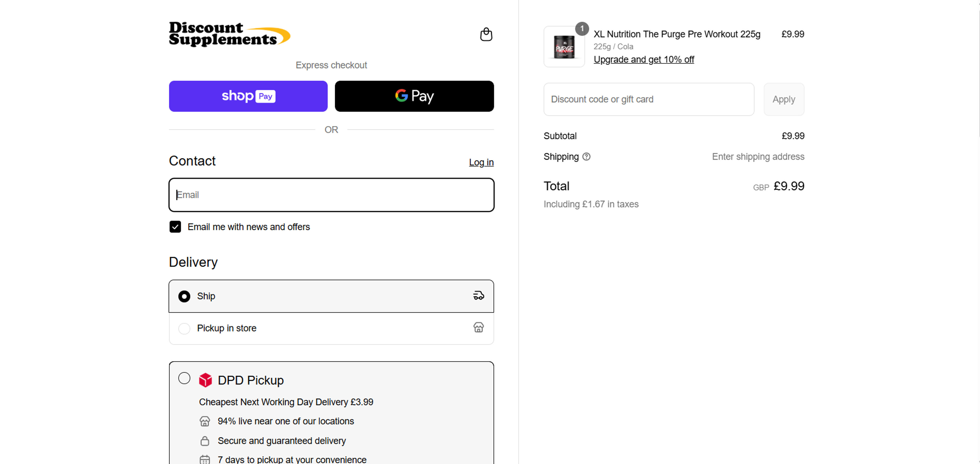The height and width of the screenshot is (464, 980).
Task: Click the DPD Pickup heading
Action: [x=251, y=380]
